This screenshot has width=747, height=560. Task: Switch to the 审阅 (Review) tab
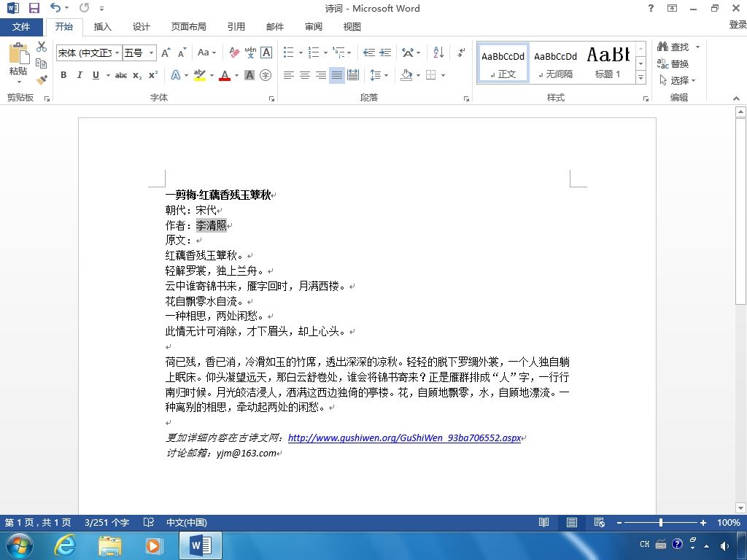tap(314, 27)
